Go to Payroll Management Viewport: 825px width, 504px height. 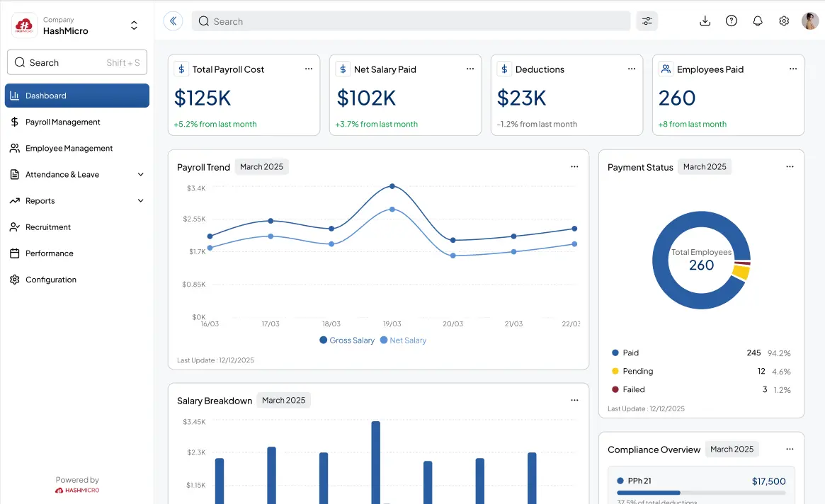tap(63, 122)
